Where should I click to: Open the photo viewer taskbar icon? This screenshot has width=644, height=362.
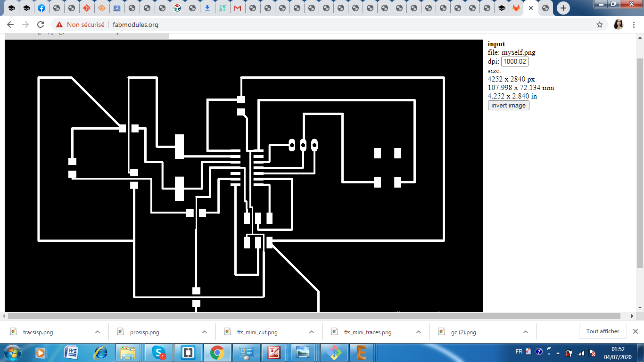303,353
